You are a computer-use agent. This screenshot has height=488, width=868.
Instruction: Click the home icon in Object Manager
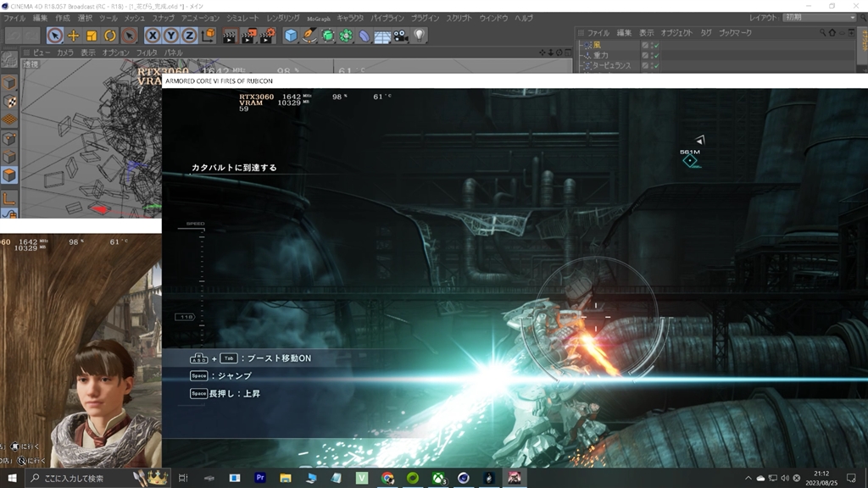coord(832,33)
